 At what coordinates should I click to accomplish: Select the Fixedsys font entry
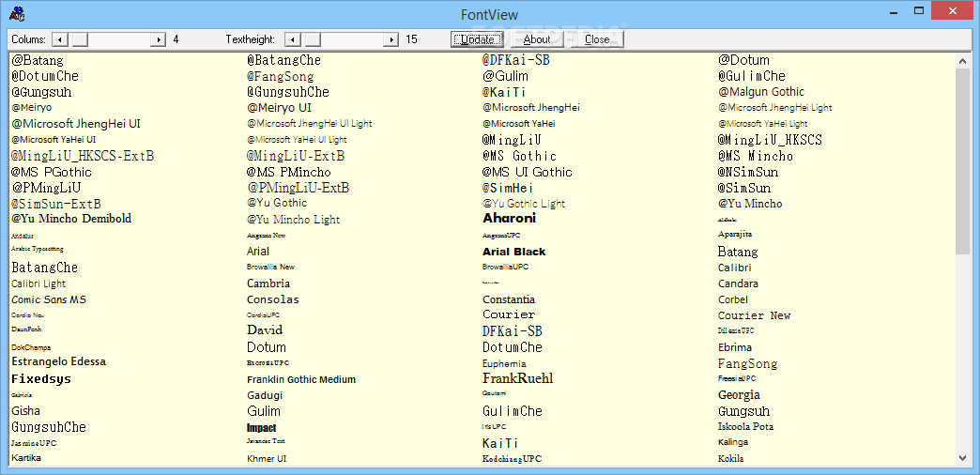pyautogui.click(x=41, y=379)
